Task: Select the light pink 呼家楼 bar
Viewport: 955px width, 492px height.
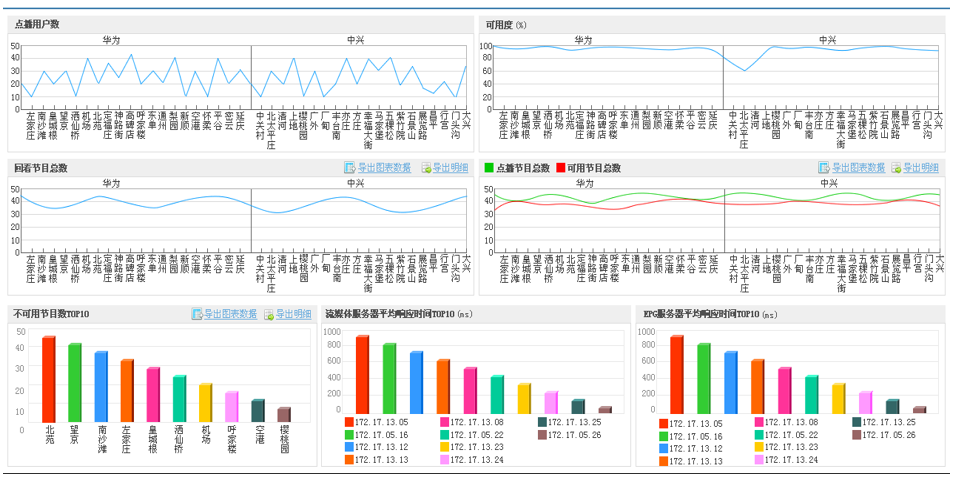Action: (231, 407)
